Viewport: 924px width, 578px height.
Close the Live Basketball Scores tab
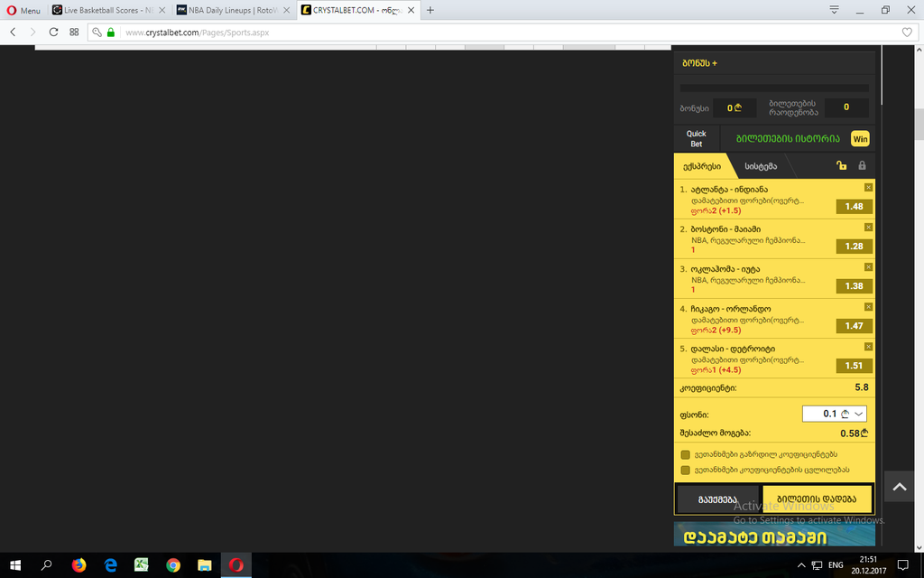pos(162,10)
